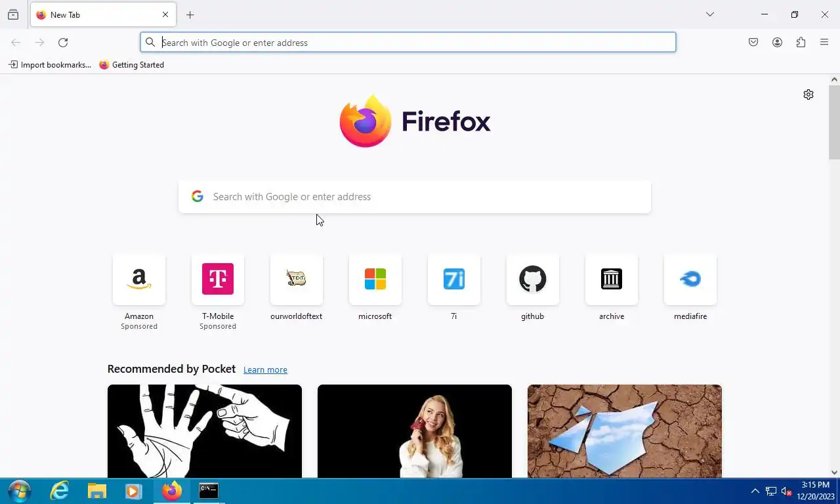Open Pocket story with cracked earth
The height and width of the screenshot is (504, 840).
coord(625,431)
